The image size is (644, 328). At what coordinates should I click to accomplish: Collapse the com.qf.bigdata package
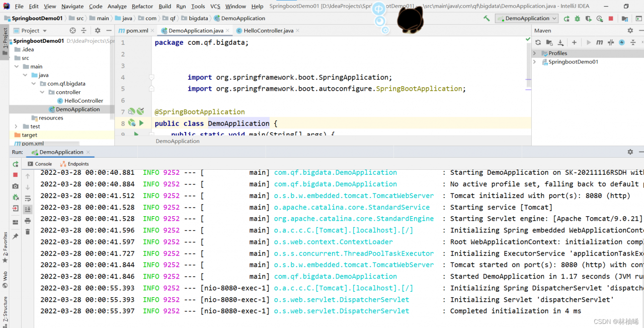pyautogui.click(x=34, y=84)
